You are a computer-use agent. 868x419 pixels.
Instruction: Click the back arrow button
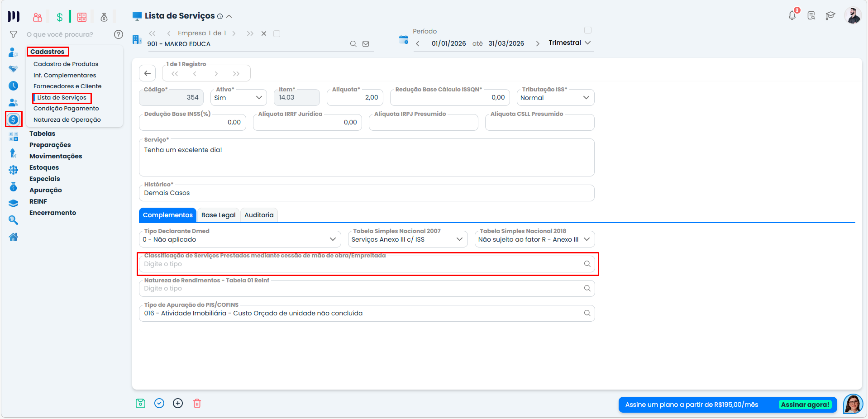[x=148, y=73]
